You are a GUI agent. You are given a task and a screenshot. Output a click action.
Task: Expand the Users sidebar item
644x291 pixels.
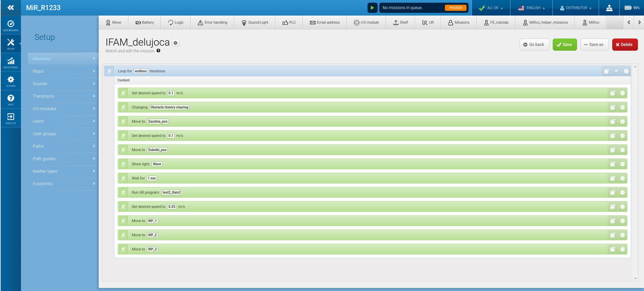pos(63,121)
